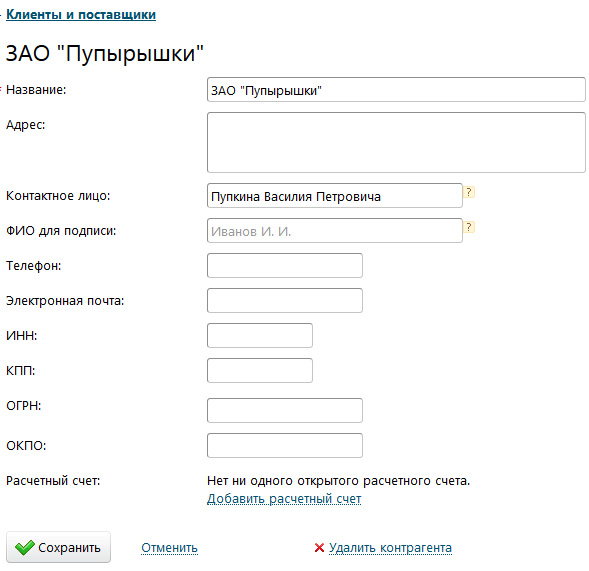Select the ОГРН input field
Viewport: 589px width, 571px height.
click(x=285, y=410)
